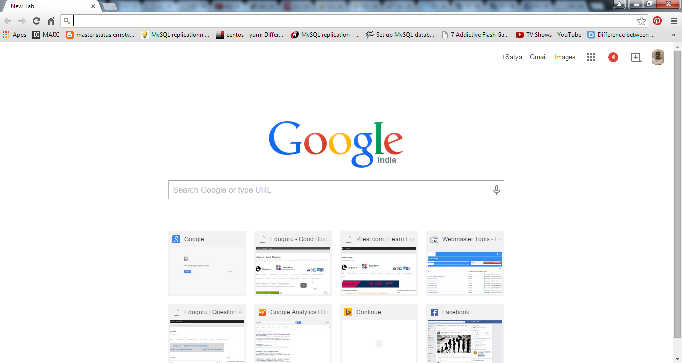
Task: Open the Facebook most-visited thumbnail
Action: 465,333
